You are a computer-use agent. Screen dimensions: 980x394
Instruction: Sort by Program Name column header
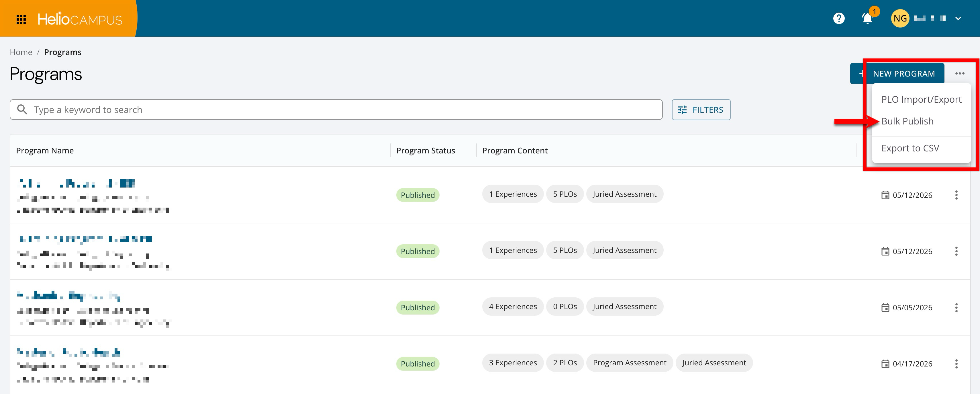pos(45,150)
